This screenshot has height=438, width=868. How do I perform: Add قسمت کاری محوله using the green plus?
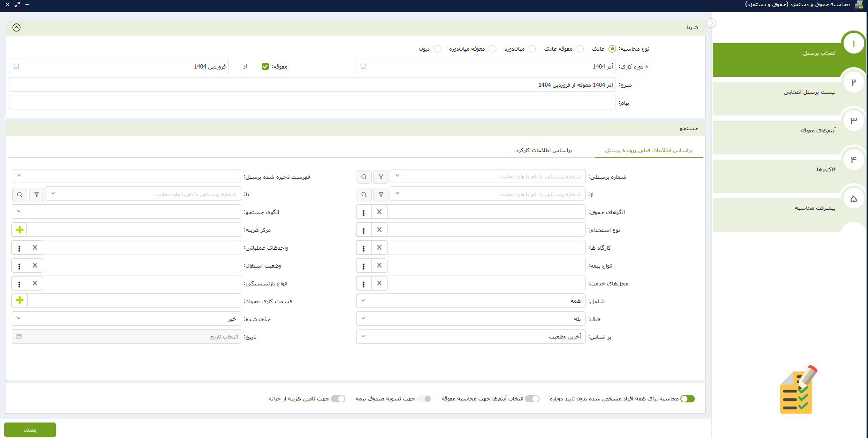point(20,300)
